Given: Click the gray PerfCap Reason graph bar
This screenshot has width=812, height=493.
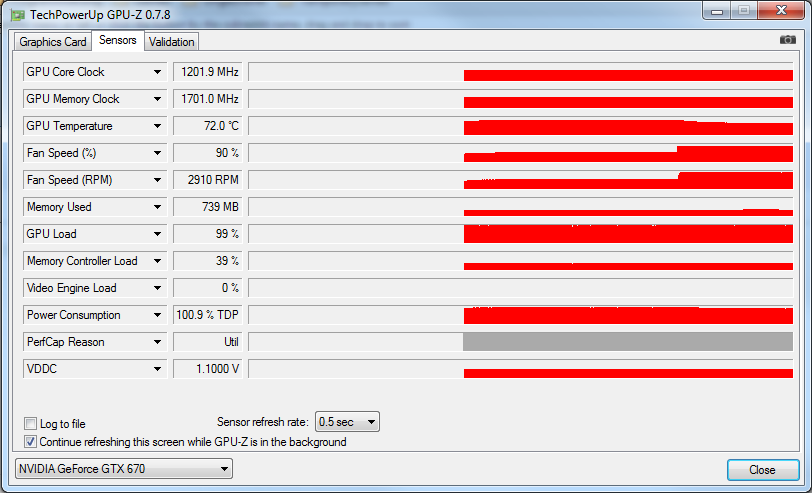Looking at the screenshot, I should (628, 342).
